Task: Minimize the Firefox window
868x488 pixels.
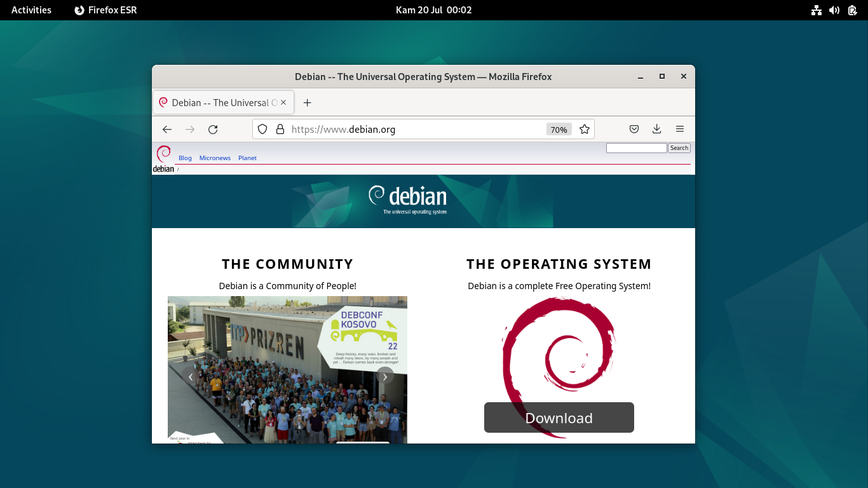Action: click(x=640, y=76)
